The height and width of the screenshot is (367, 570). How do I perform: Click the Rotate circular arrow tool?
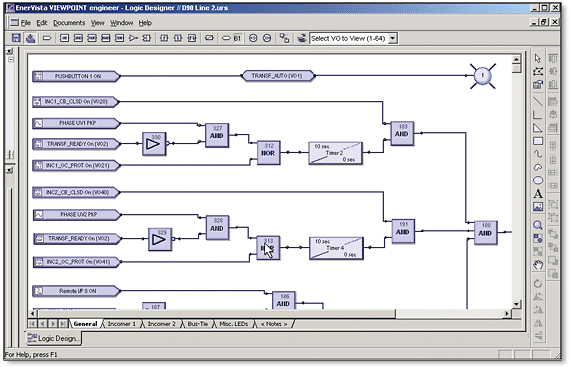[538, 283]
